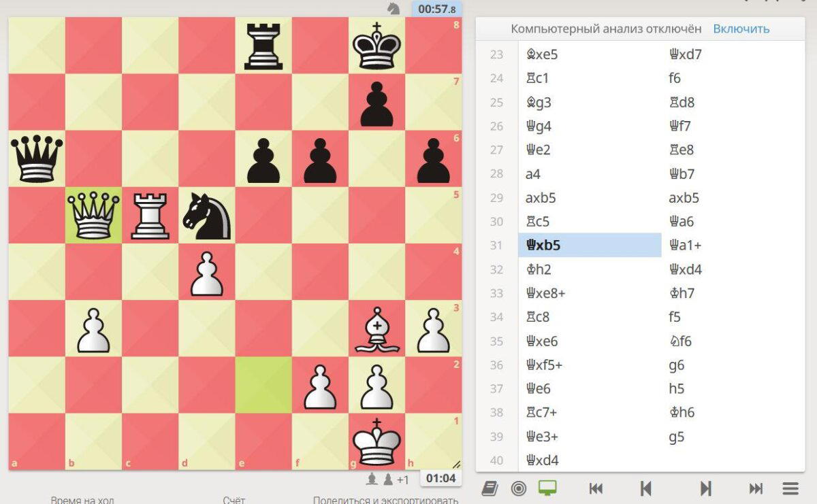This screenshot has height=504, width=817.
Task: Click the practice target icon
Action: click(x=518, y=488)
